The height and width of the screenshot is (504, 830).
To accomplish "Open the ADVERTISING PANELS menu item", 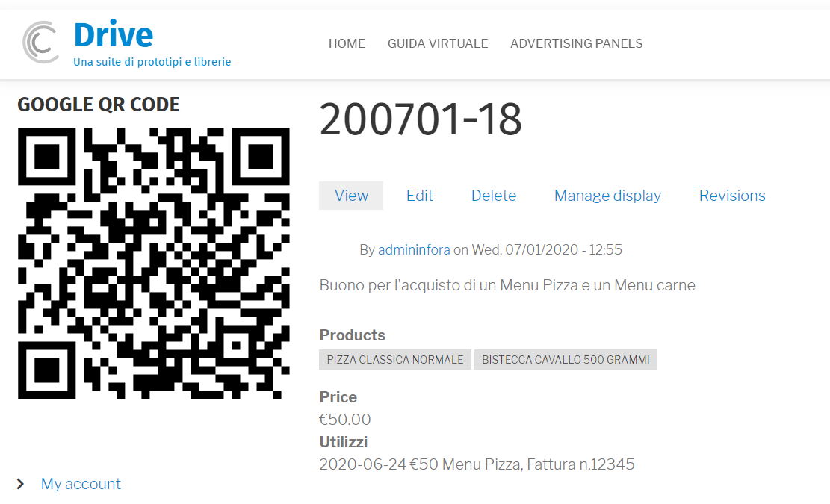I will (x=577, y=43).
